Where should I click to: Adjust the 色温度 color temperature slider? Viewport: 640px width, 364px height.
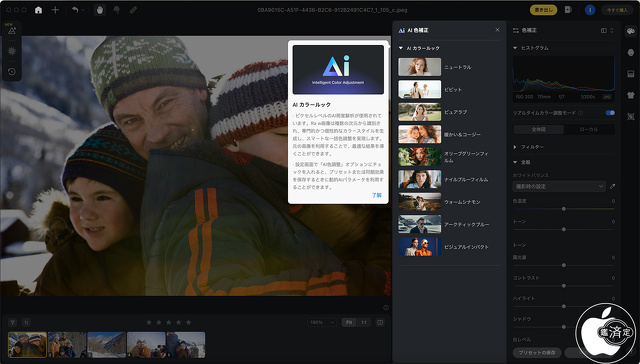pos(563,209)
